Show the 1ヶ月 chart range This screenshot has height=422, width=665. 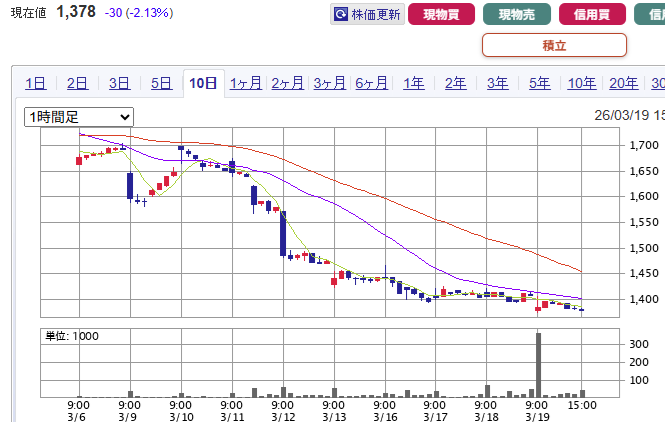(245, 83)
